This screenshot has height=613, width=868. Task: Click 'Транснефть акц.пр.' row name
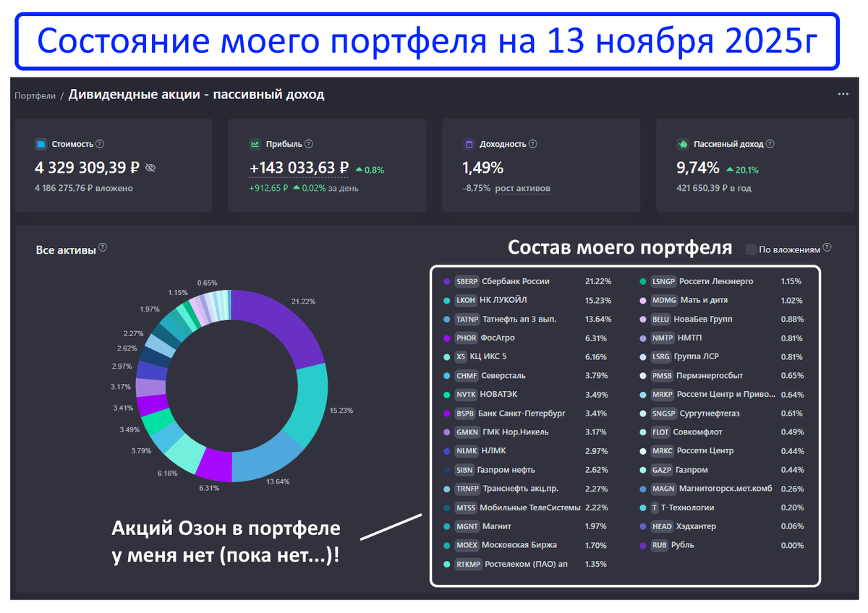[x=521, y=488]
